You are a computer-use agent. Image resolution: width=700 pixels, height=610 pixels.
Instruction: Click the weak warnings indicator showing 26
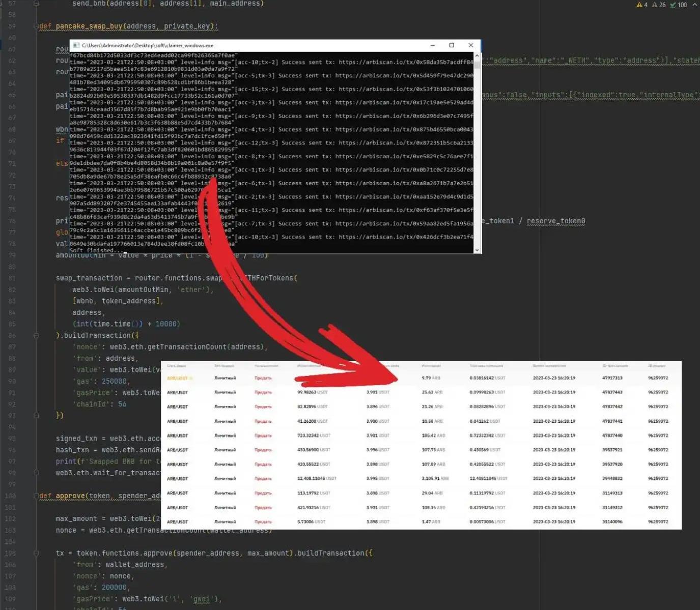coord(659,5)
